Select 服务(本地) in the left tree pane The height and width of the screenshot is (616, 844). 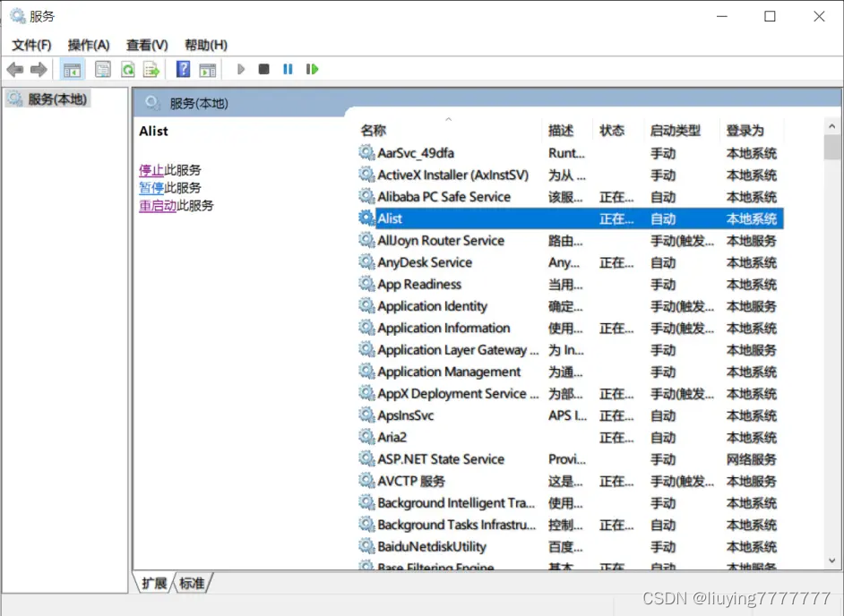(x=44, y=99)
